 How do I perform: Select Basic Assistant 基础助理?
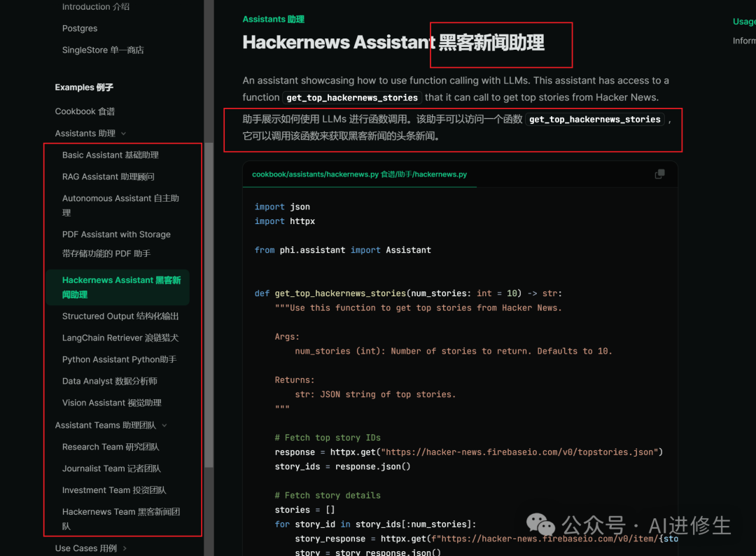(x=111, y=155)
